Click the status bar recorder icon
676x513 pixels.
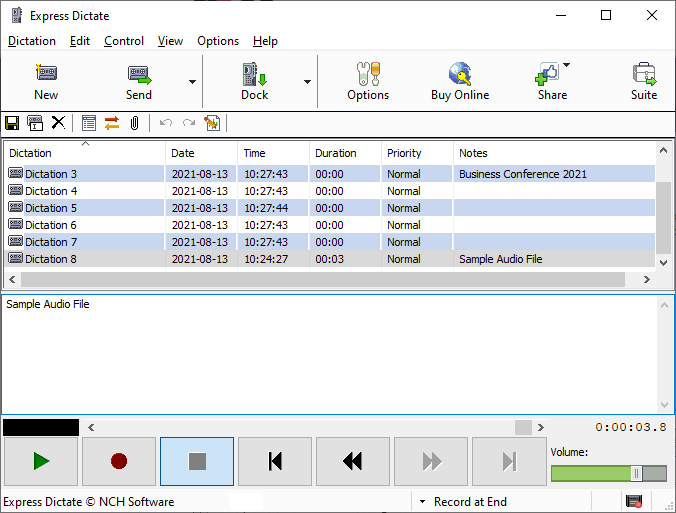[x=634, y=501]
